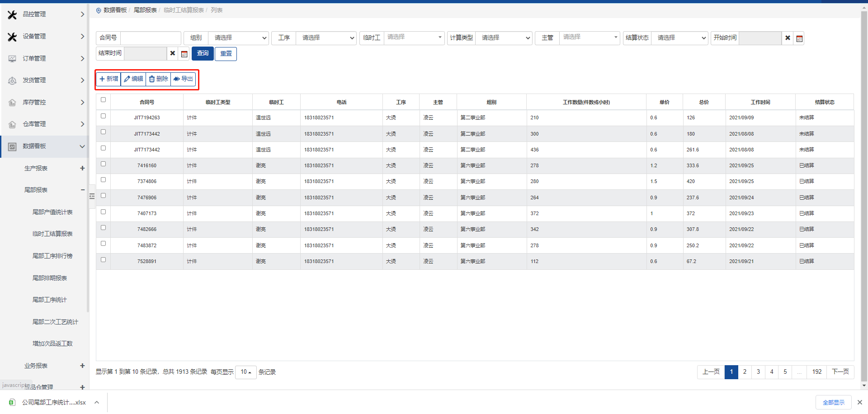
Task: Click the 查询 search button
Action: point(203,53)
